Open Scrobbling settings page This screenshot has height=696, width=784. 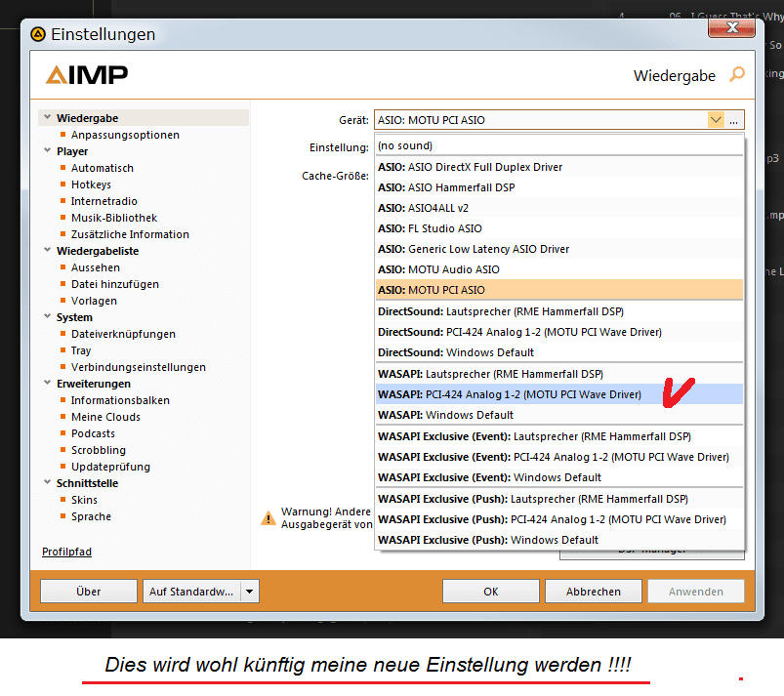(x=99, y=450)
